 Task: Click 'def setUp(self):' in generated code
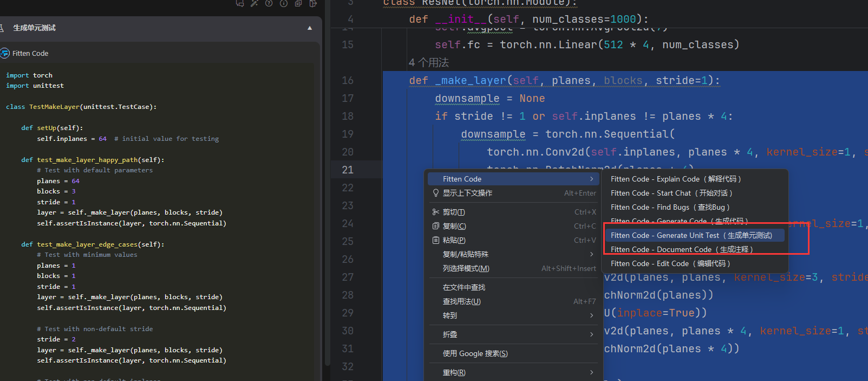(x=52, y=128)
